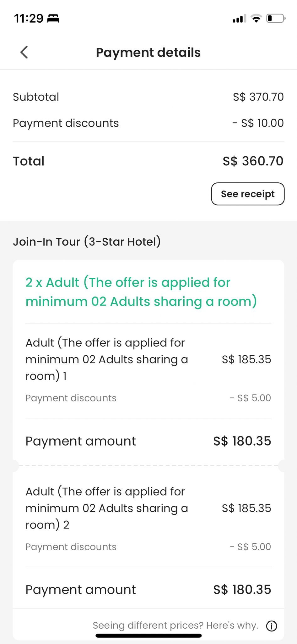Open "Seeing different prices? Here's why." link
This screenshot has height=644, width=297.
pos(175,625)
